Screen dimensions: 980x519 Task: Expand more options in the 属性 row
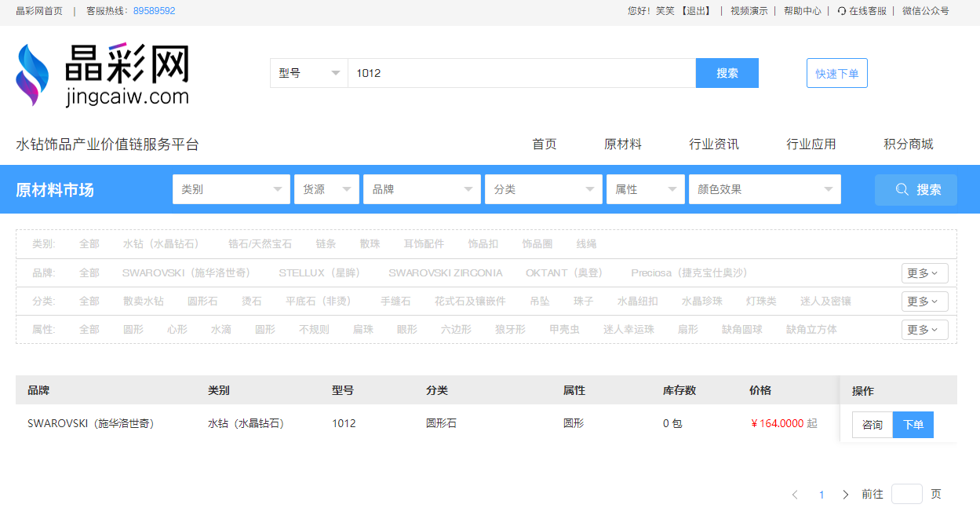pyautogui.click(x=924, y=330)
